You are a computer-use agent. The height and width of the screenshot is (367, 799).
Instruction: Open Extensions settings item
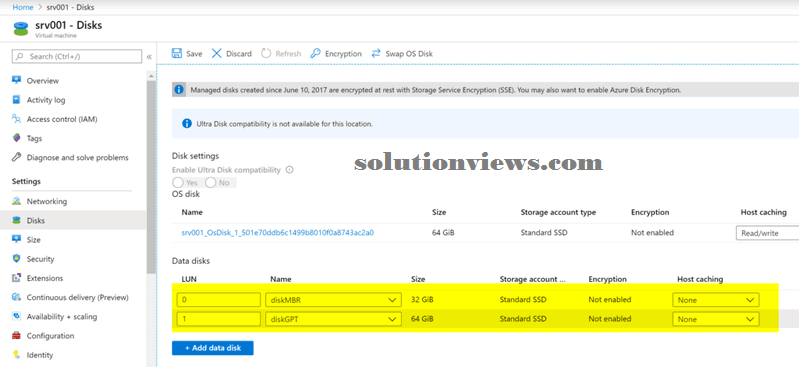[x=45, y=278]
